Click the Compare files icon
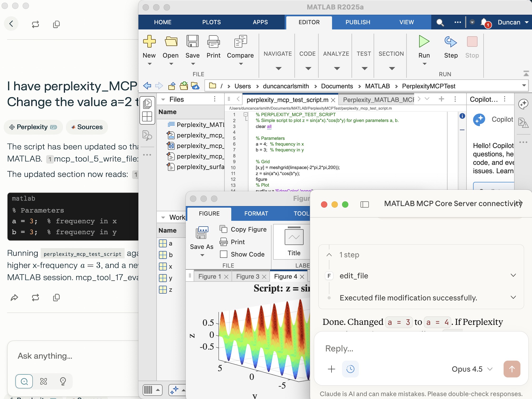This screenshot has width=532, height=399. (x=240, y=42)
